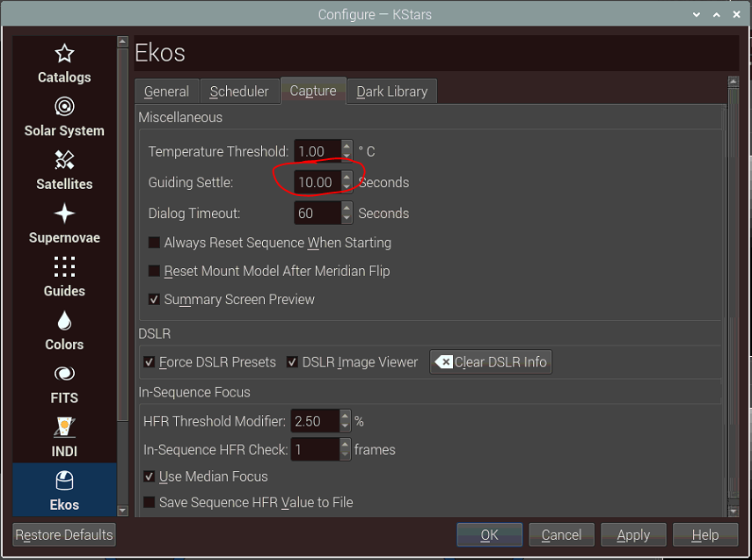Click the HFR Threshold Modifier field
752x560 pixels.
(315, 421)
